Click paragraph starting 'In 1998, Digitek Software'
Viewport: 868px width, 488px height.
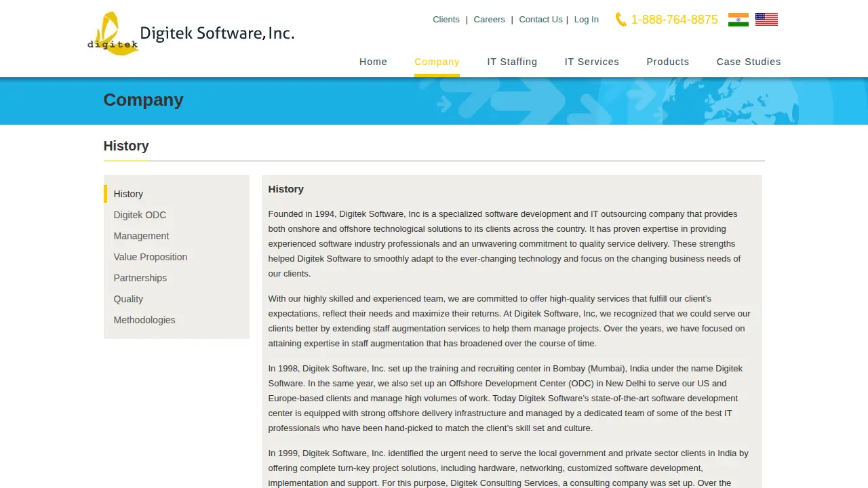(x=510, y=399)
